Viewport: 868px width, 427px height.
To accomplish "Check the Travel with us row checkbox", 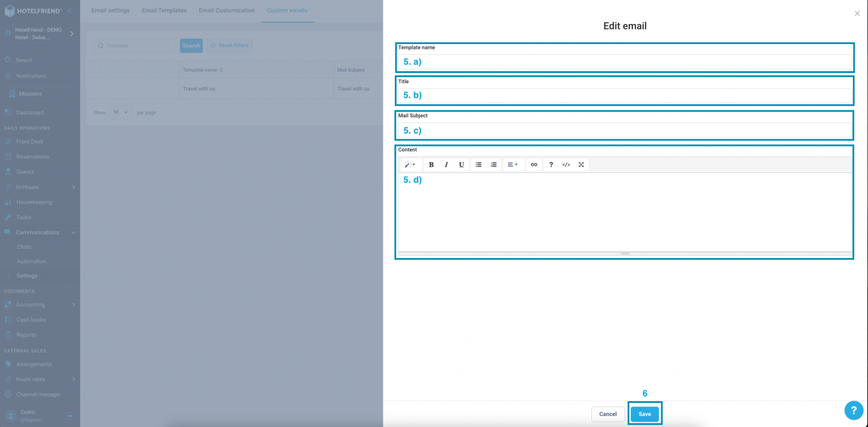I will click(97, 89).
